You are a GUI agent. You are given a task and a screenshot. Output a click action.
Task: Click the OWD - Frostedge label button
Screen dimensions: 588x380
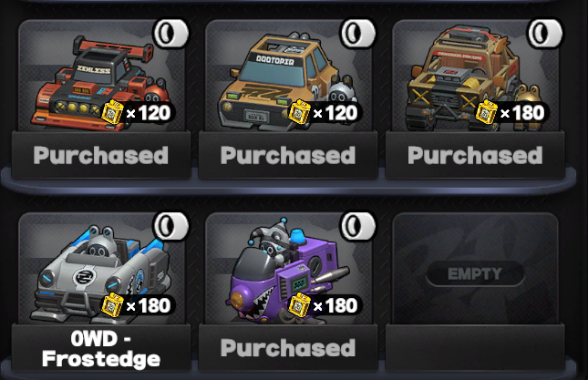click(x=101, y=348)
